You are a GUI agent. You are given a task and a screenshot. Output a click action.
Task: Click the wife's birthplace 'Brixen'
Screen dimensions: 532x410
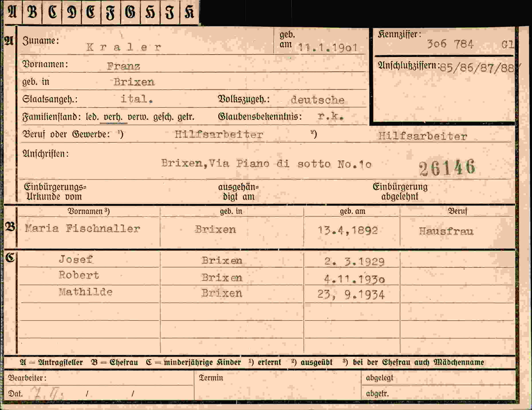(215, 230)
